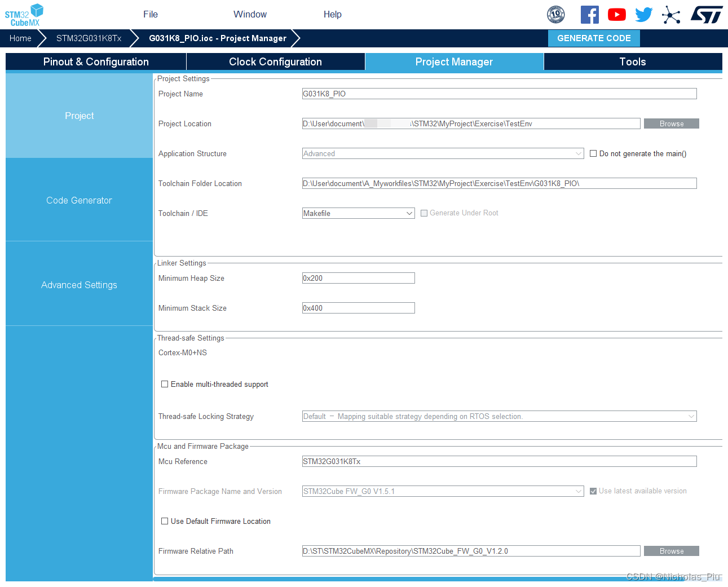Open the Window menu
Viewport: 728px width, 587px height.
(x=250, y=15)
